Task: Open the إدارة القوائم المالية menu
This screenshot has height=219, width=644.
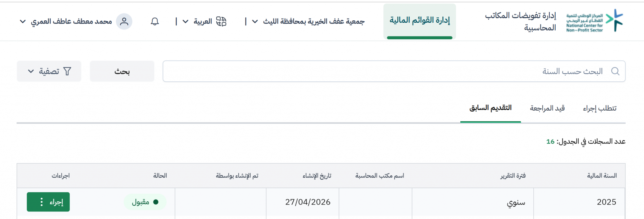Action: 419,20
